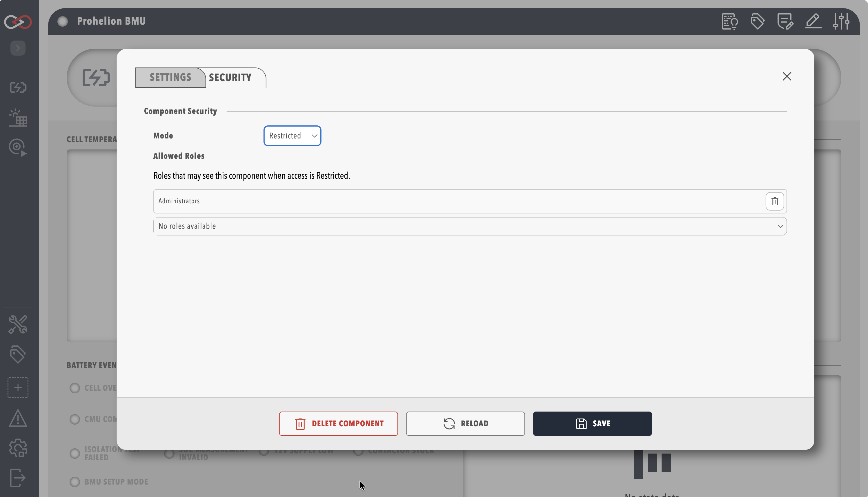Click the Save button
Screen dimensions: 868x497
point(592,424)
